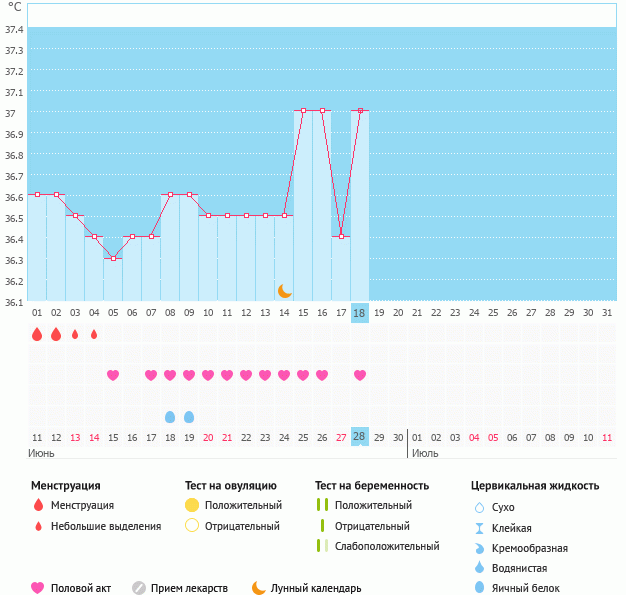
Task: Click the Прием лекарств pill legend icon
Action: 139,588
